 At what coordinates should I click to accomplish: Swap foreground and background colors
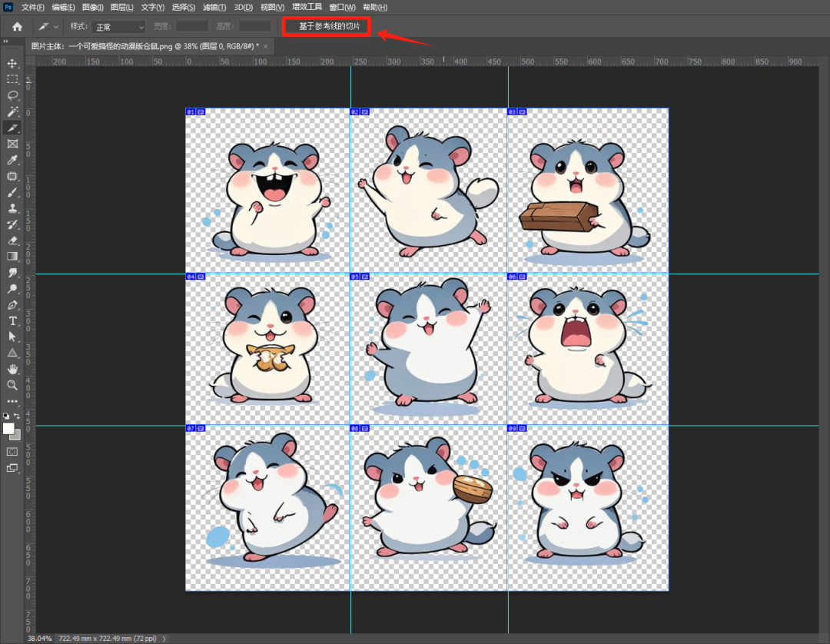tap(17, 416)
